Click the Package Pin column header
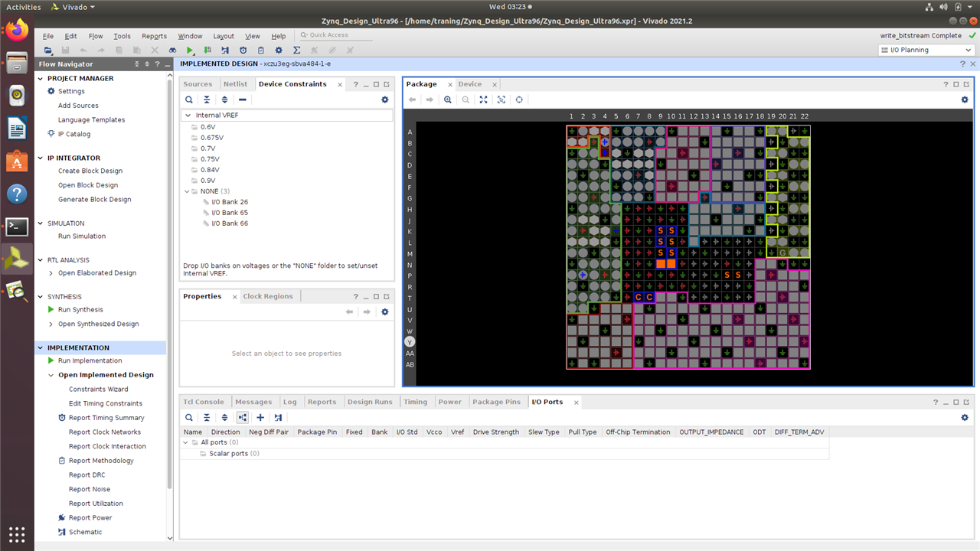Viewport: 980px width, 551px height. (x=317, y=432)
